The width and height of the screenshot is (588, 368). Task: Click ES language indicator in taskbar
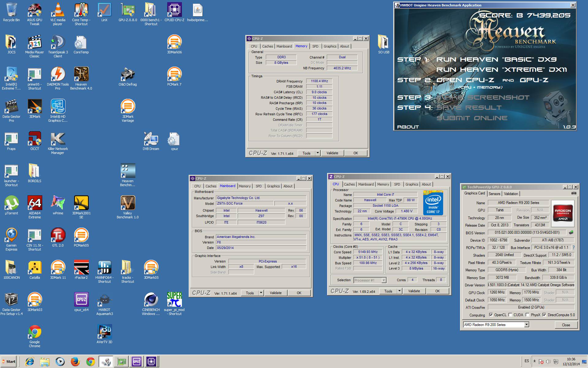526,361
